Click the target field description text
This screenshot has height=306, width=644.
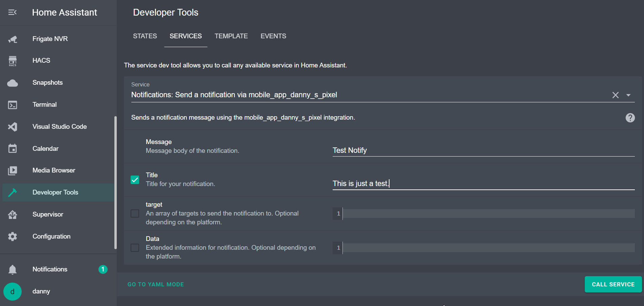click(x=222, y=218)
